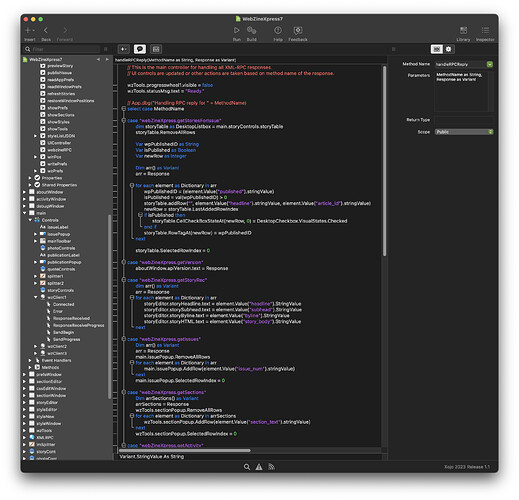This screenshot has height=500, width=519.
Task: Switch inspector to the ID properties tab
Action: [x=437, y=49]
